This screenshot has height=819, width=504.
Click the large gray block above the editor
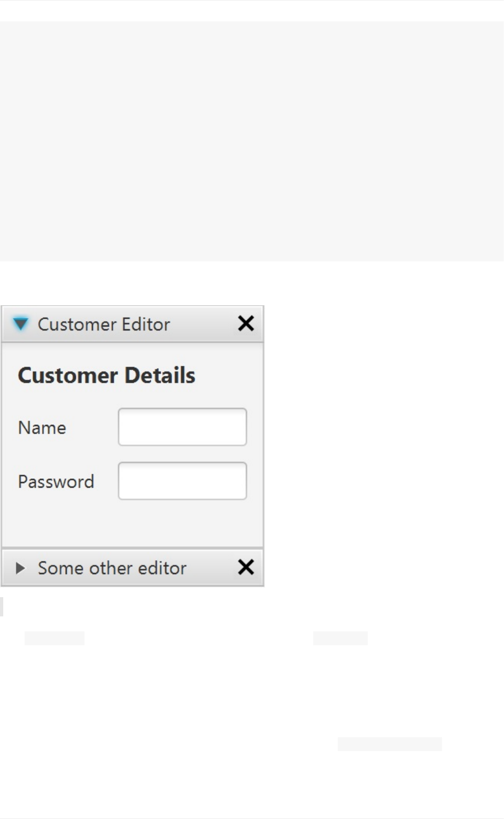coord(251,142)
